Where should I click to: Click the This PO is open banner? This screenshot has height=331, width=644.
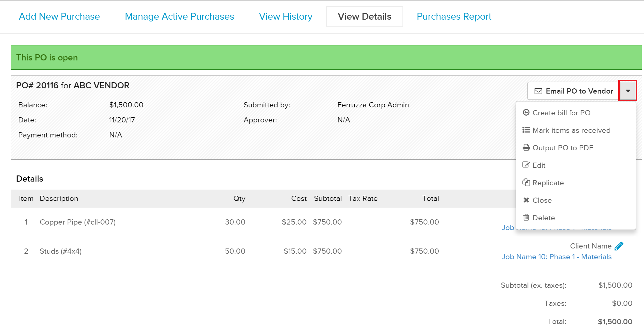pyautogui.click(x=326, y=58)
